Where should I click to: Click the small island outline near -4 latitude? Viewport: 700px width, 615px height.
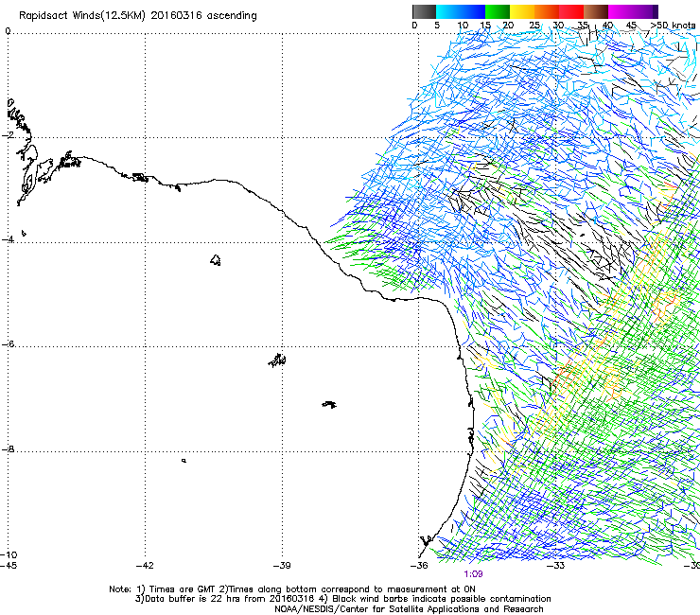pyautogui.click(x=216, y=260)
